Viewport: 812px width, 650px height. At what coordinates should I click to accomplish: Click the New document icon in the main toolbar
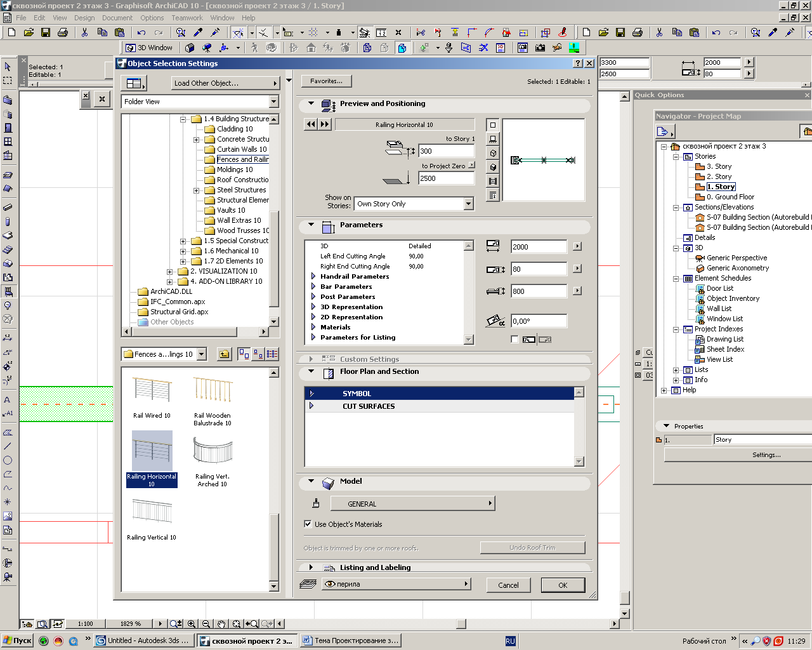tap(11, 32)
